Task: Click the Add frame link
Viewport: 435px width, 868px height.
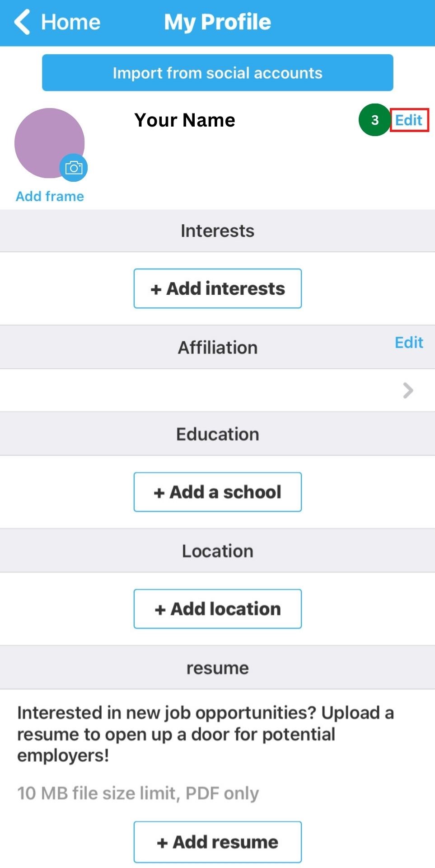Action: point(50,196)
